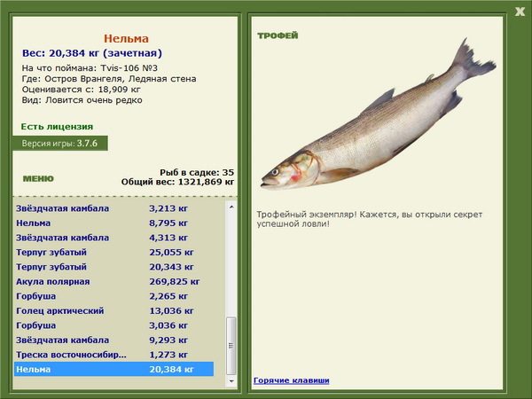Viewport: 532px width, 399px height.
Task: Open the Горячие клавиши link
Action: 292,380
